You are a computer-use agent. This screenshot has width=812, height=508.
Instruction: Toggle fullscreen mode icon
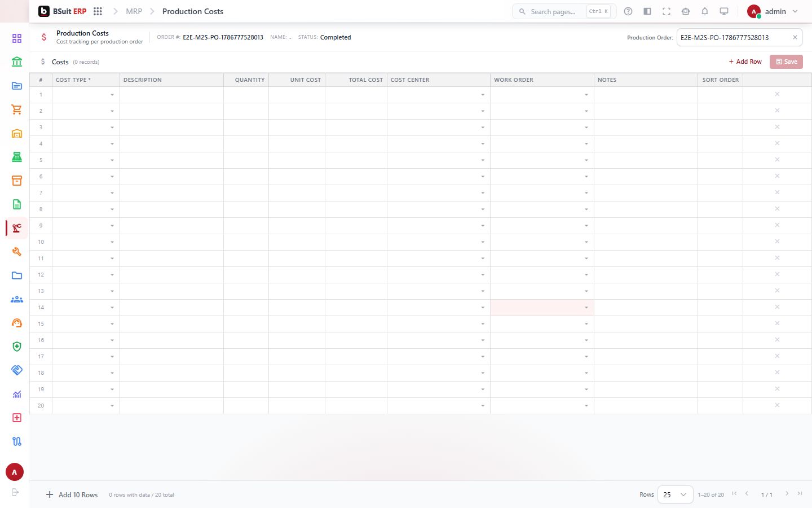667,11
